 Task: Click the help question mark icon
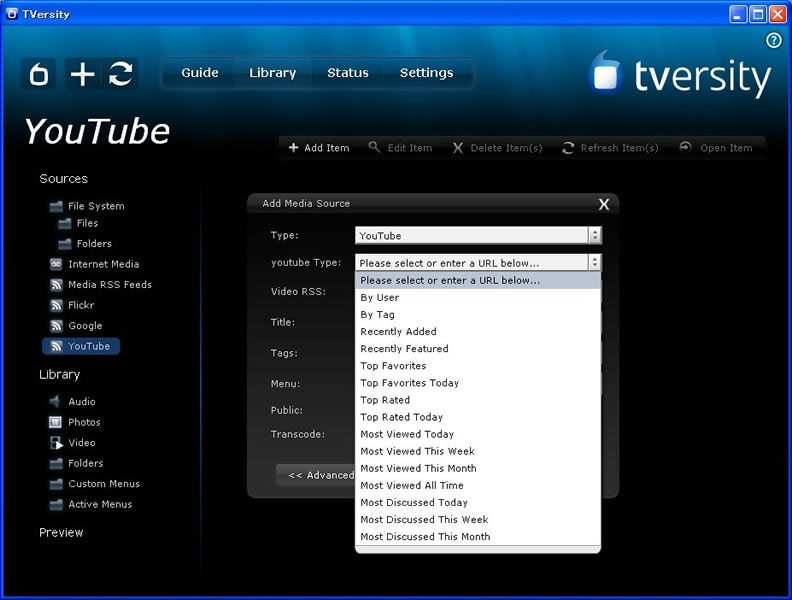(773, 41)
